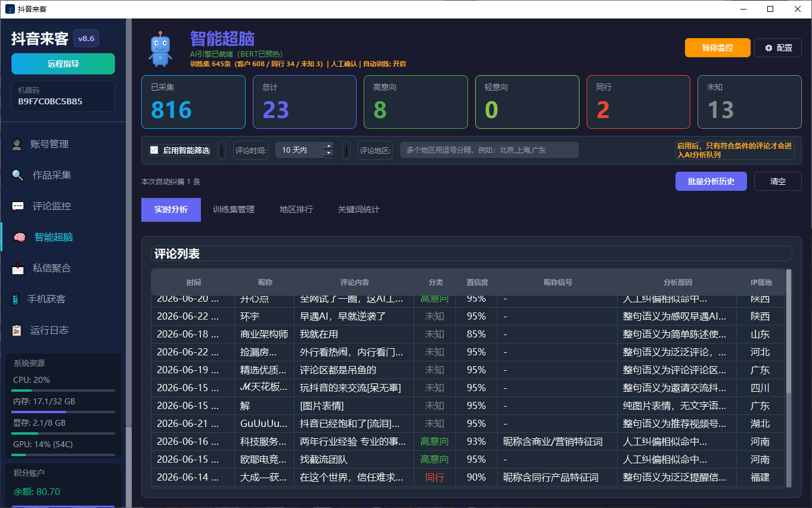
Task: Click the 分类 column header
Action: pyautogui.click(x=435, y=282)
